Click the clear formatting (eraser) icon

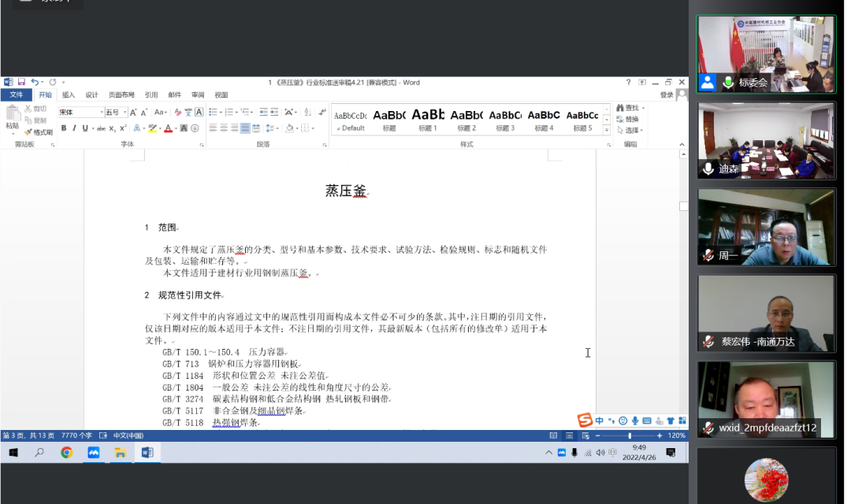click(178, 113)
